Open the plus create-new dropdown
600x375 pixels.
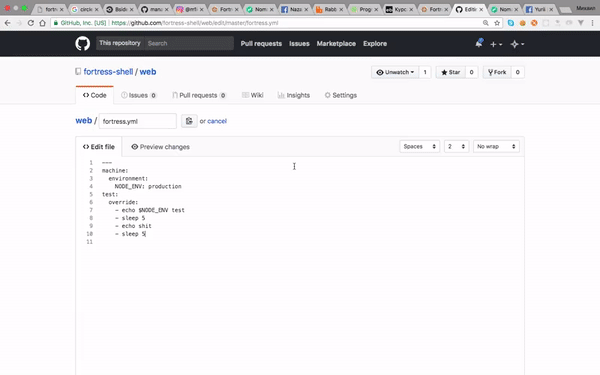(496, 44)
